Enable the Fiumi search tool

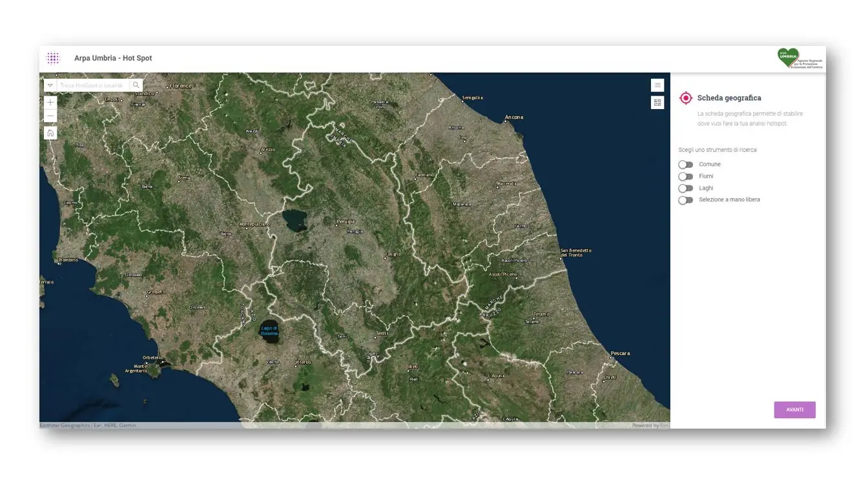coord(687,176)
